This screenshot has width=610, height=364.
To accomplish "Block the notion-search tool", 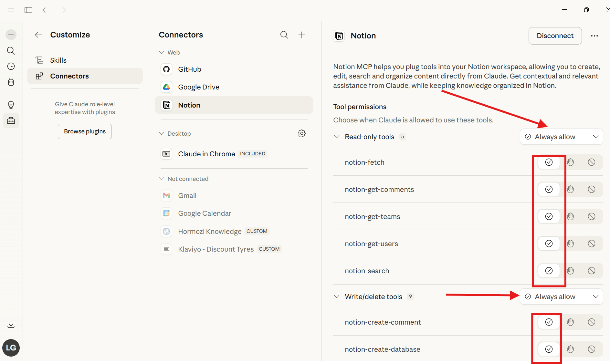I will pos(592,271).
